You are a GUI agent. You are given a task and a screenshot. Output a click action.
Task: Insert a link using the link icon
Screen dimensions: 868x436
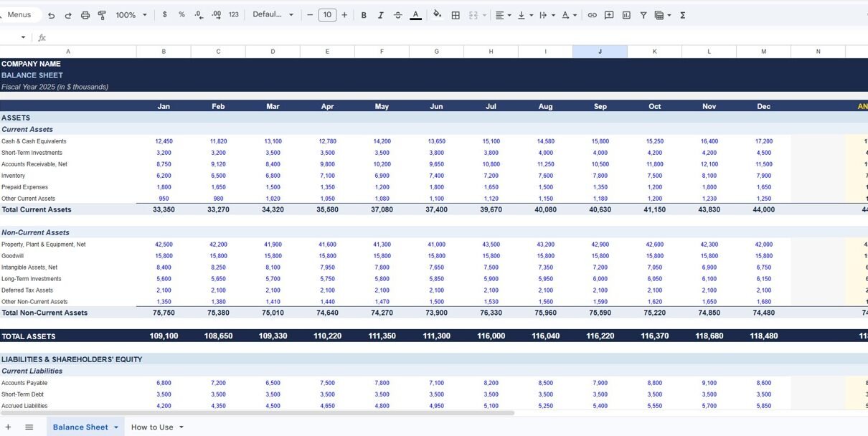click(x=592, y=15)
